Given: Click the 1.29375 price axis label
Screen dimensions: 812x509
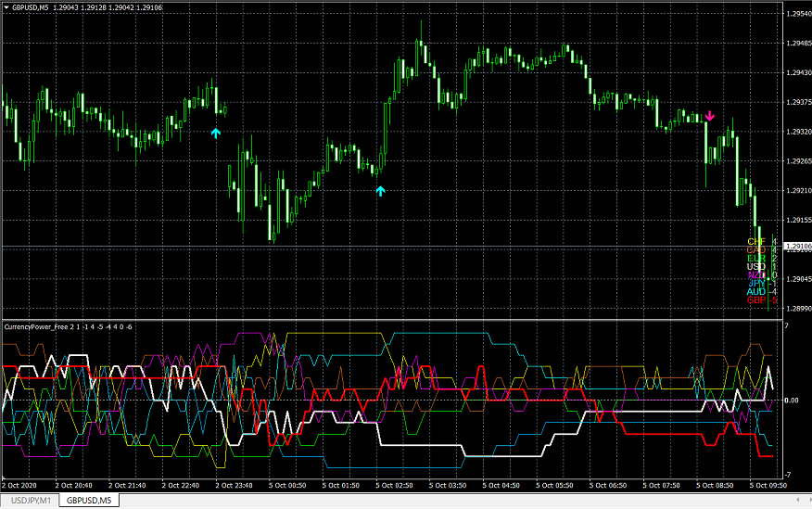Looking at the screenshot, I should click(798, 102).
